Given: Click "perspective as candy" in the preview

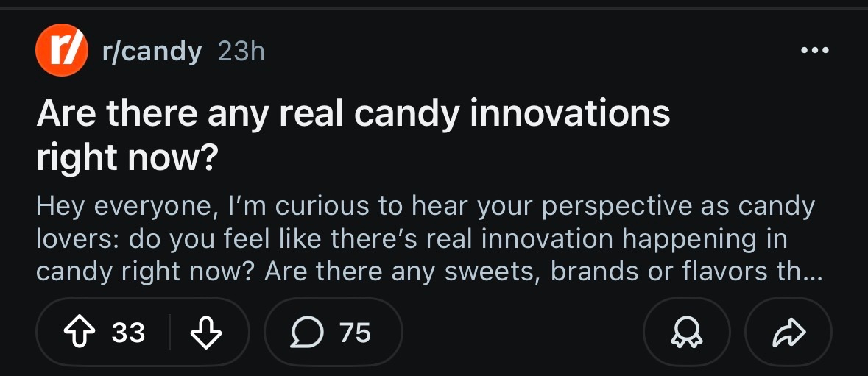Looking at the screenshot, I should click(x=678, y=207).
